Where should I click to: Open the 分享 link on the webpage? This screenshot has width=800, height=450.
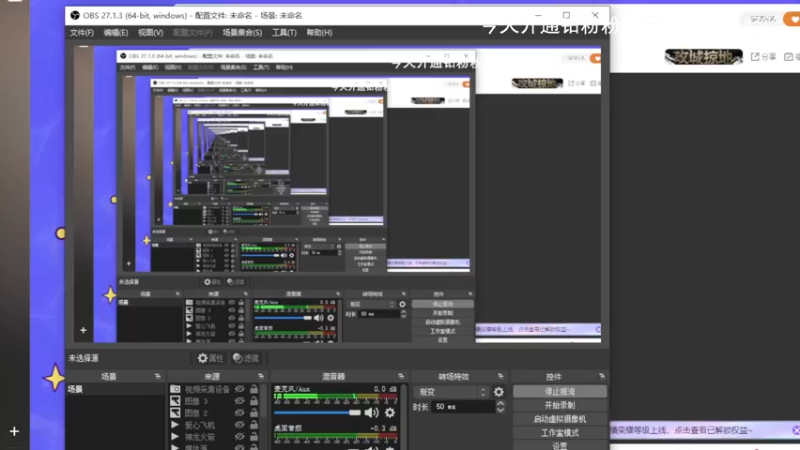point(769,57)
